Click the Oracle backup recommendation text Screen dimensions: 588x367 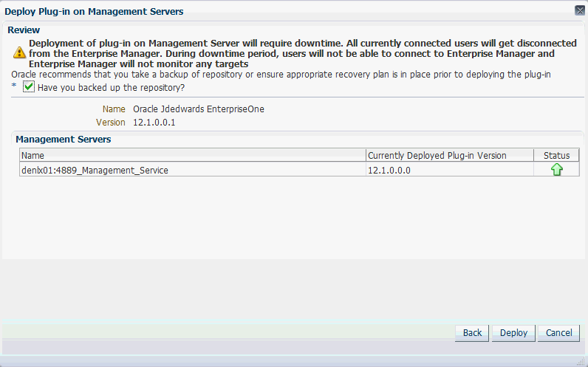pos(281,75)
